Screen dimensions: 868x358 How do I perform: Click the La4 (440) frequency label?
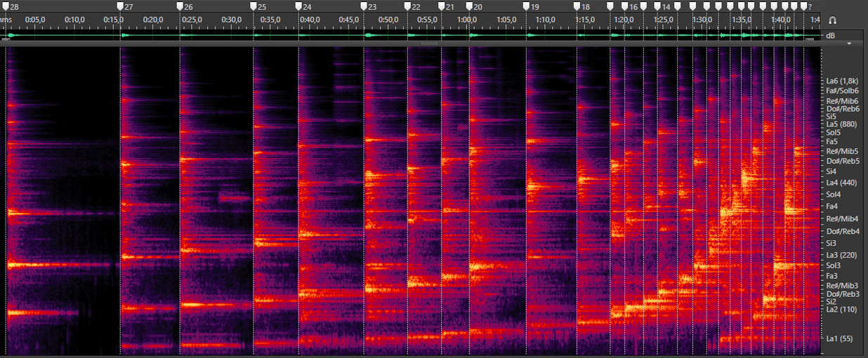(841, 183)
